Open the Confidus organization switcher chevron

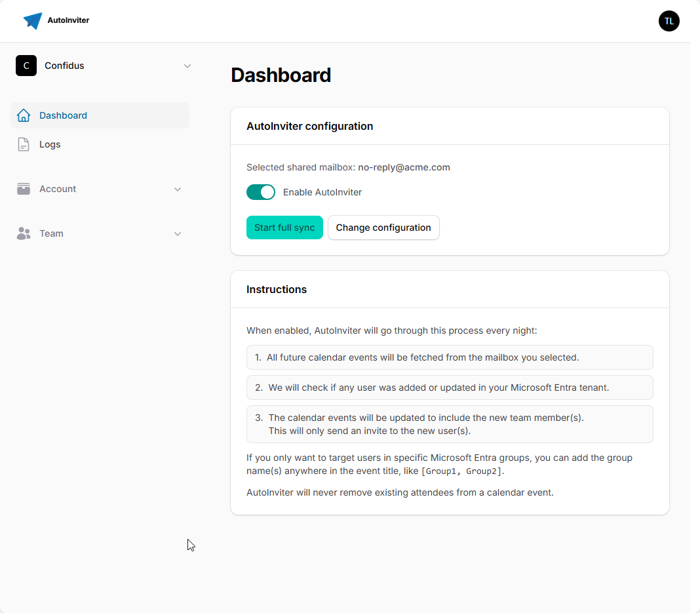pyautogui.click(x=187, y=66)
